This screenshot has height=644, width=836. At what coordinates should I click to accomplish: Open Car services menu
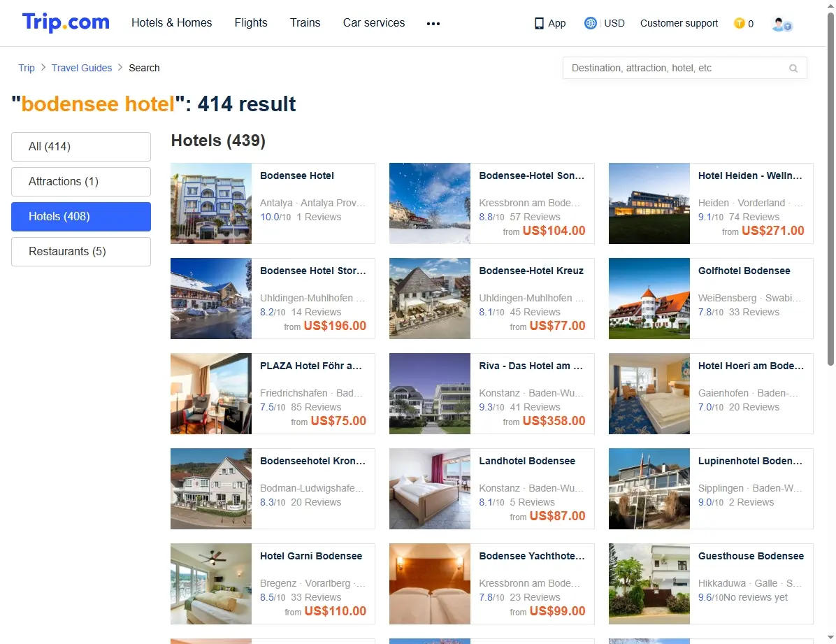tap(374, 23)
